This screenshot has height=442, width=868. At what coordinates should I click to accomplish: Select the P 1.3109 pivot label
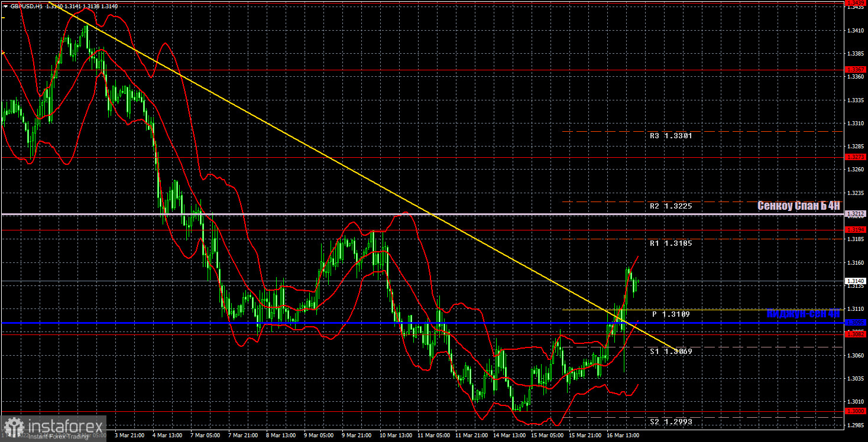(671, 314)
